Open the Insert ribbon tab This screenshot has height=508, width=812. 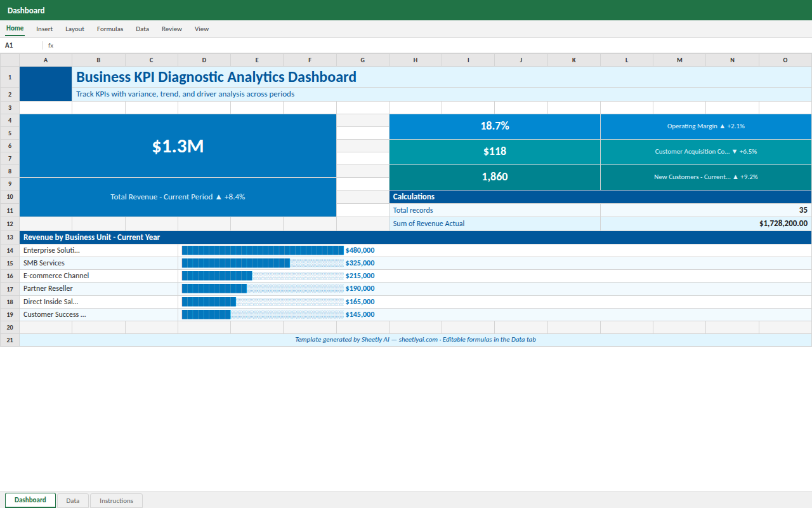pyautogui.click(x=44, y=29)
